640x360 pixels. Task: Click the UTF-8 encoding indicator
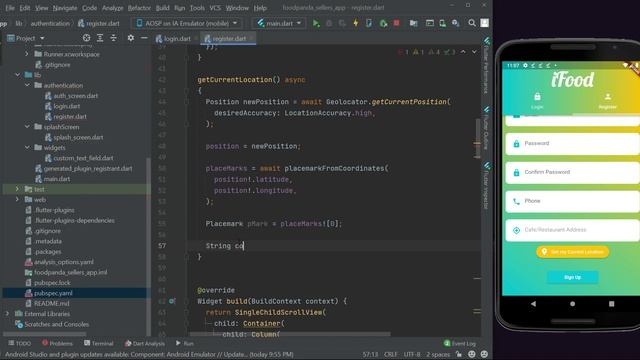click(x=412, y=354)
